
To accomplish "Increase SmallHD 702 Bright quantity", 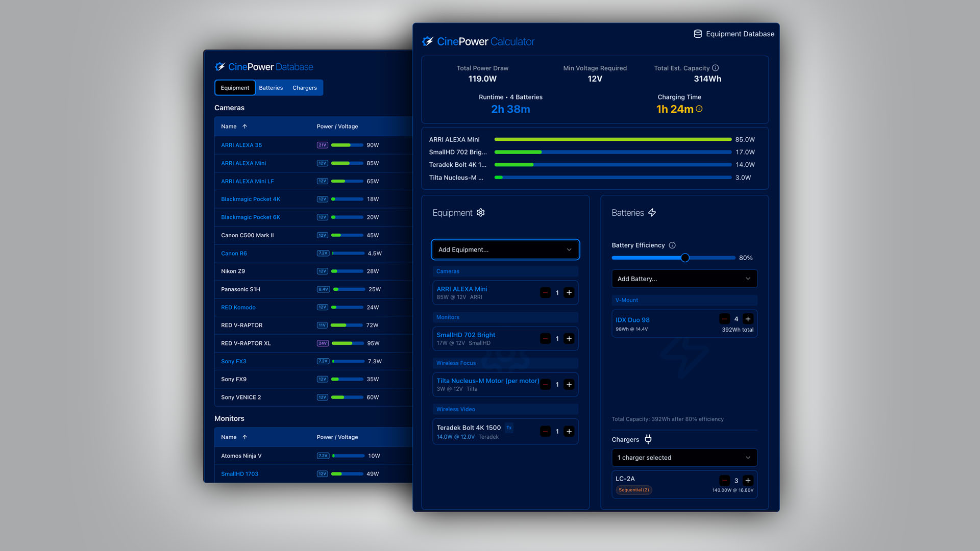I will (x=569, y=339).
